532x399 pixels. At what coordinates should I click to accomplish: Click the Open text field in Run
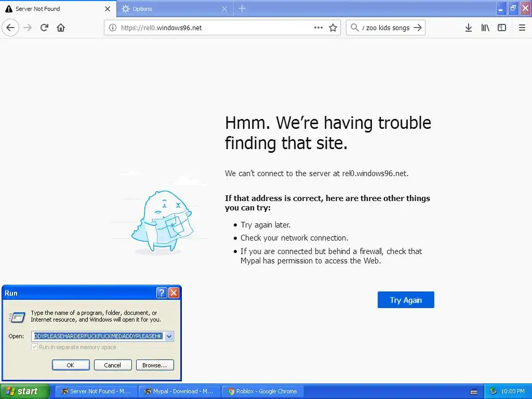tap(98, 336)
